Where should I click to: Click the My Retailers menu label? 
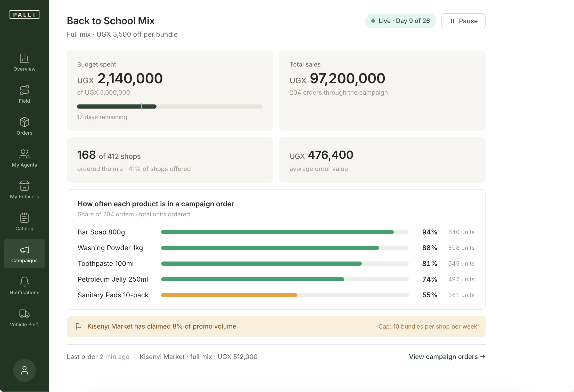click(x=24, y=197)
